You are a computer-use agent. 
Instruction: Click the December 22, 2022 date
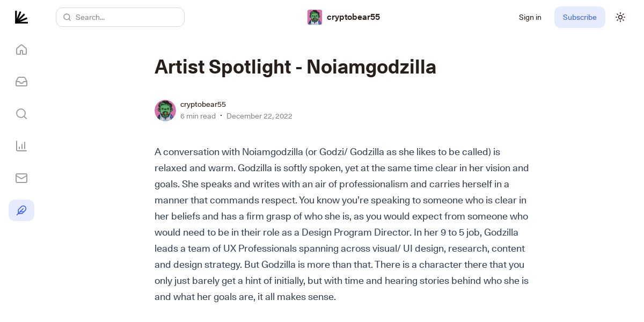tap(259, 116)
